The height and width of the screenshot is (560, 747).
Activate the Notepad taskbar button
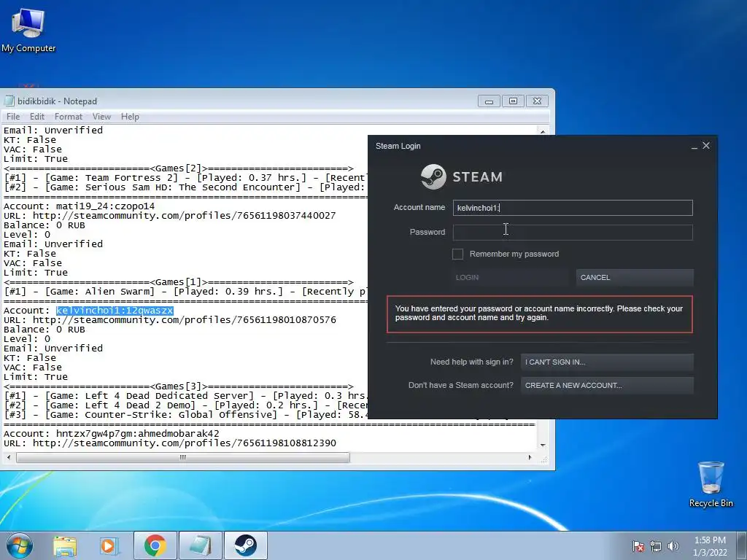pyautogui.click(x=201, y=545)
